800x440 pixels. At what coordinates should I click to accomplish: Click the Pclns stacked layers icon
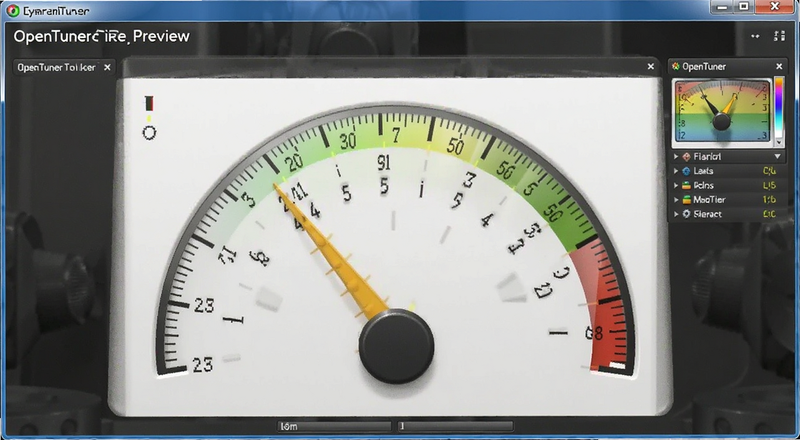click(686, 185)
